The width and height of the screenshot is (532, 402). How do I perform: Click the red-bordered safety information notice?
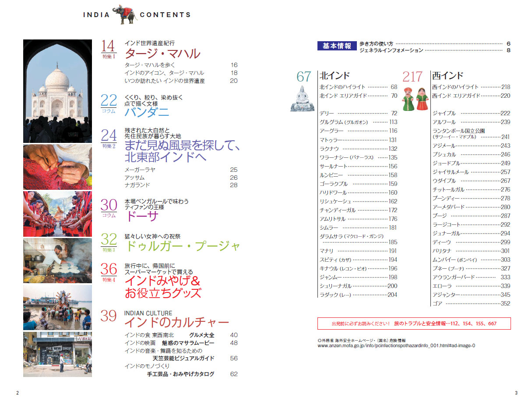(x=414, y=324)
